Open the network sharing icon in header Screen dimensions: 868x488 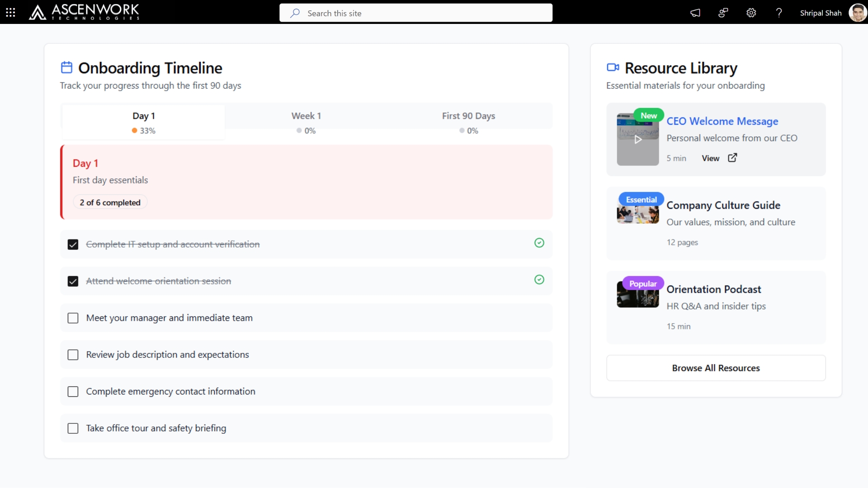pyautogui.click(x=723, y=13)
